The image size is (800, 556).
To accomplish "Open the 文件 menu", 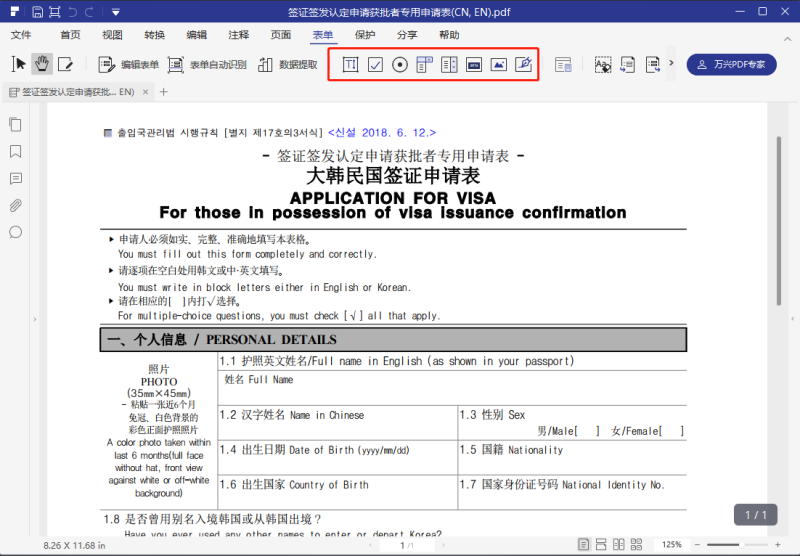I will [21, 35].
